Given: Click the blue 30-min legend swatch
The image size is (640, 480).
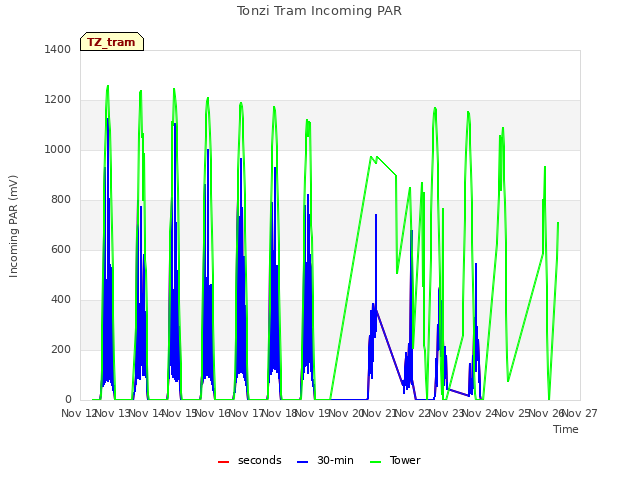Looking at the screenshot, I should pos(302,462).
